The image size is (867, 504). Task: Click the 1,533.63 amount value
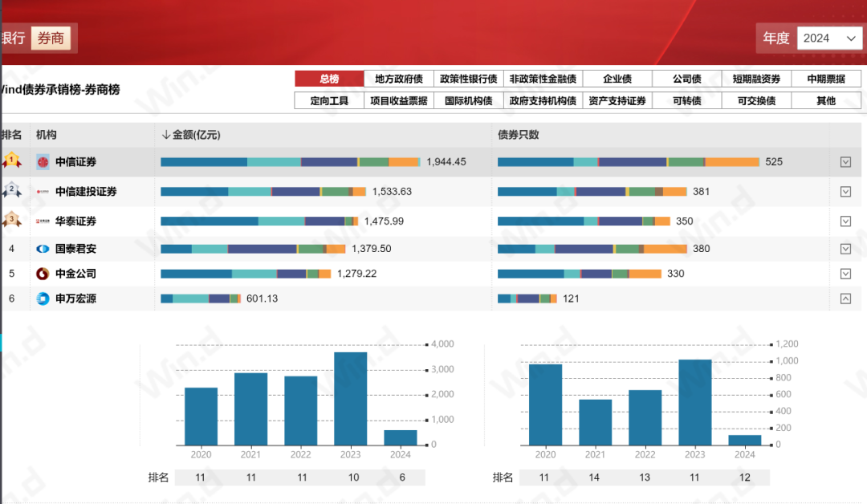392,192
